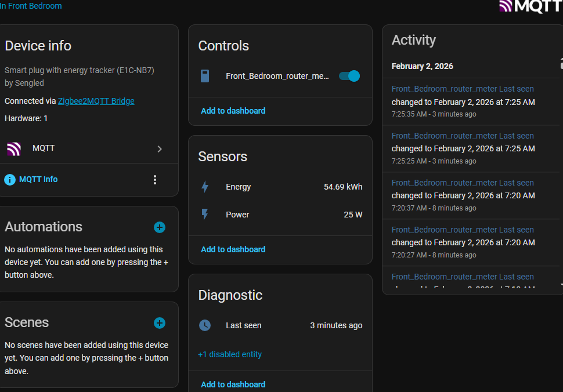Click Add to dashboard under Sensors
The image size is (563, 392).
(233, 249)
